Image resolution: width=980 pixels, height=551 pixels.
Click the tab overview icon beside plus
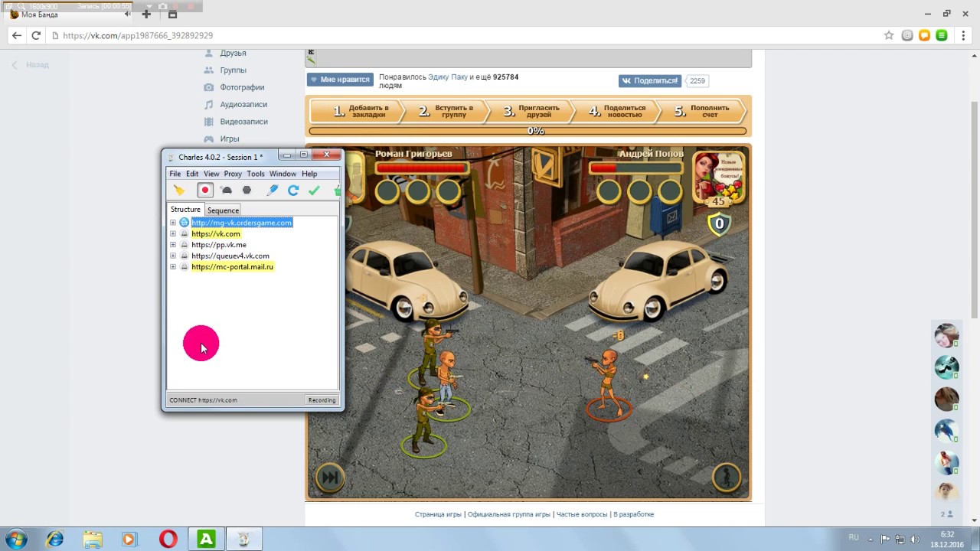(172, 14)
